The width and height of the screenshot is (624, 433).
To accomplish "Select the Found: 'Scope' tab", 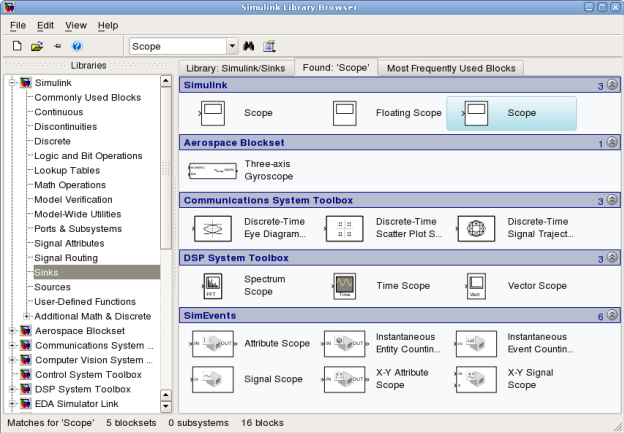I will [336, 67].
